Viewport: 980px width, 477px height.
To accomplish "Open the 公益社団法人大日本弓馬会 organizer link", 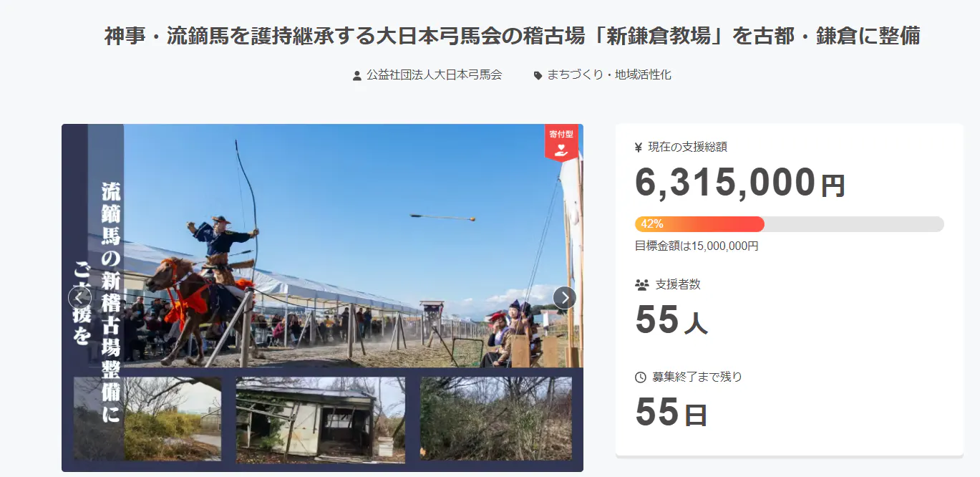I will [x=435, y=74].
